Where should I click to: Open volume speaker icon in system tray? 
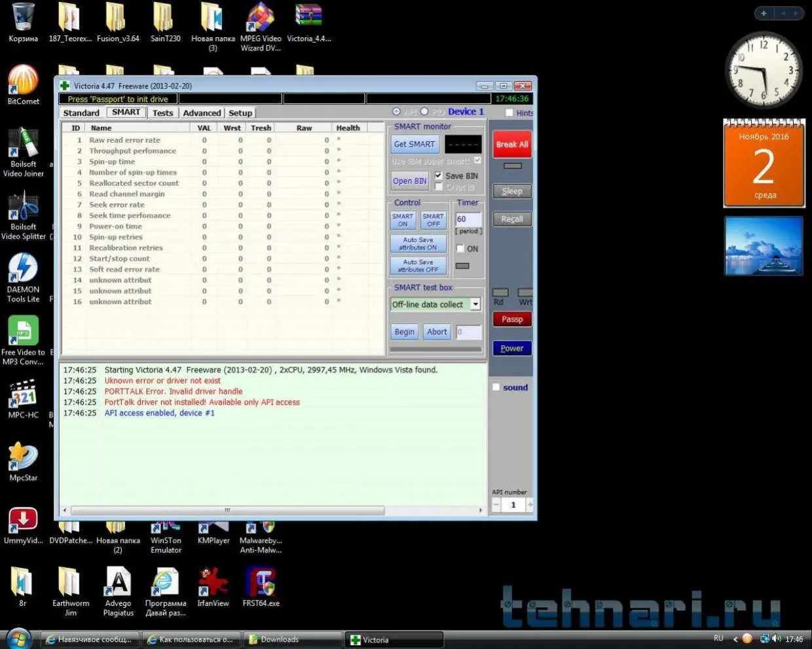point(777,639)
